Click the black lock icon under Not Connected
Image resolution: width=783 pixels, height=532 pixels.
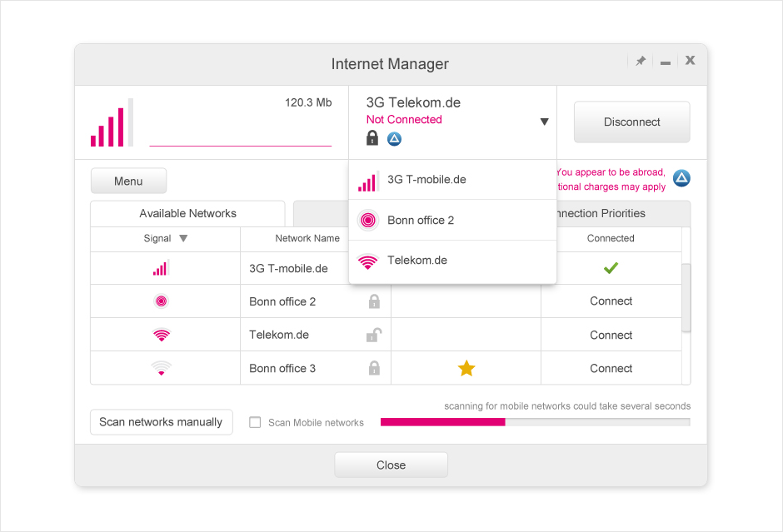(x=372, y=137)
